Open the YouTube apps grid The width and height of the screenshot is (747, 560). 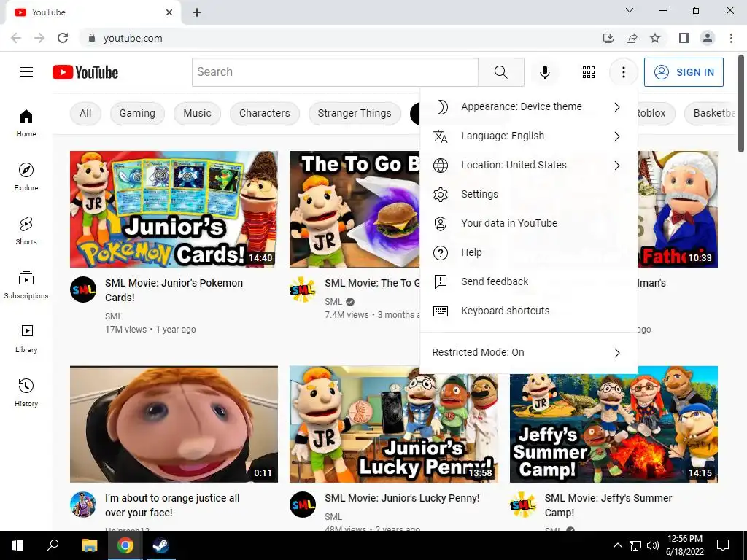(589, 72)
